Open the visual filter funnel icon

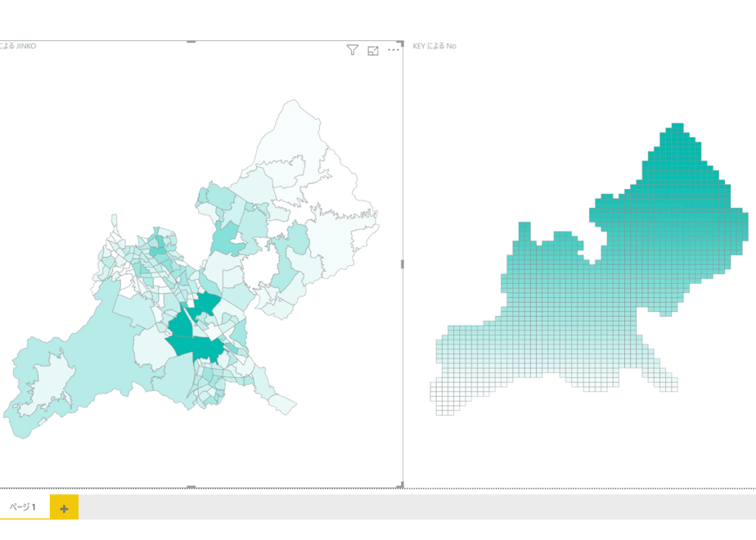tap(353, 50)
